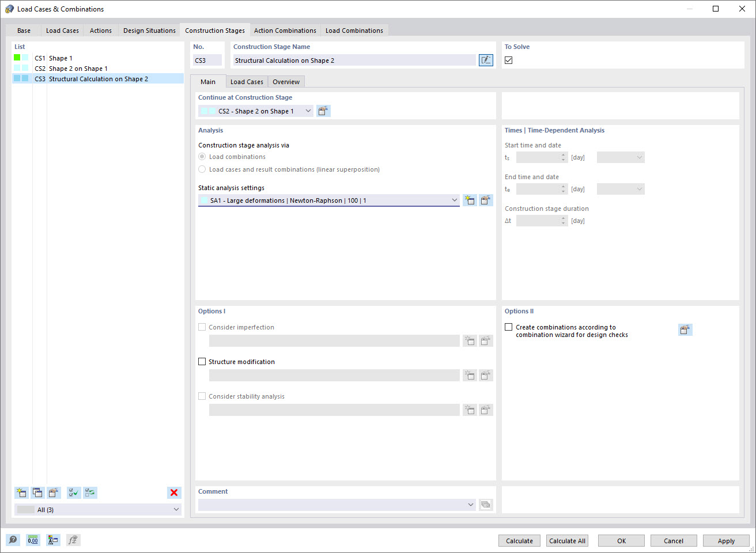Switch to the Base tab

[x=24, y=31]
